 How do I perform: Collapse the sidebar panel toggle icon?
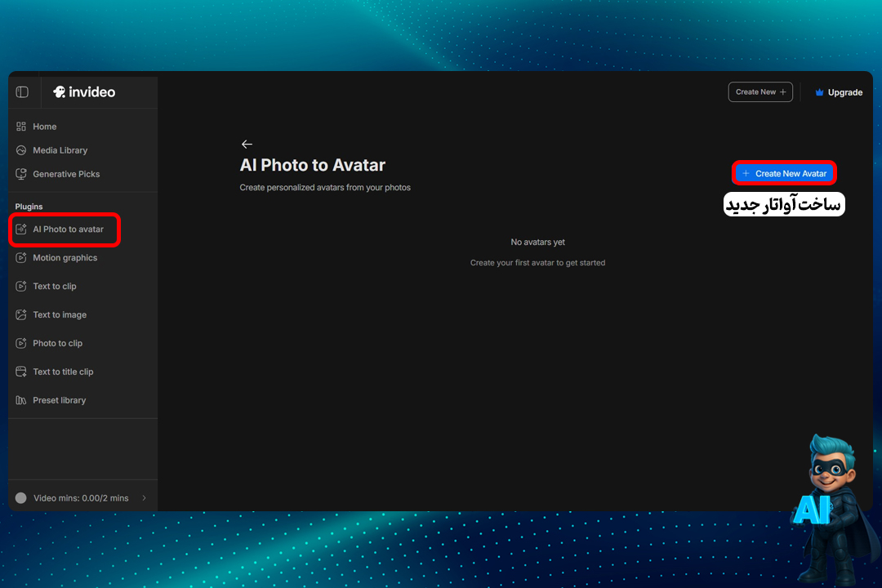[22, 92]
